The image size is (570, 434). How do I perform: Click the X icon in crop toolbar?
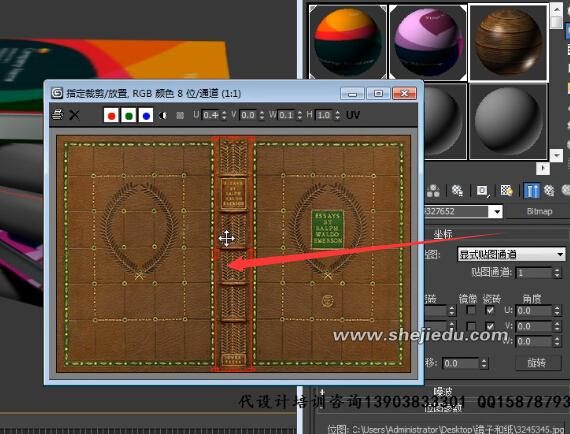(x=74, y=115)
